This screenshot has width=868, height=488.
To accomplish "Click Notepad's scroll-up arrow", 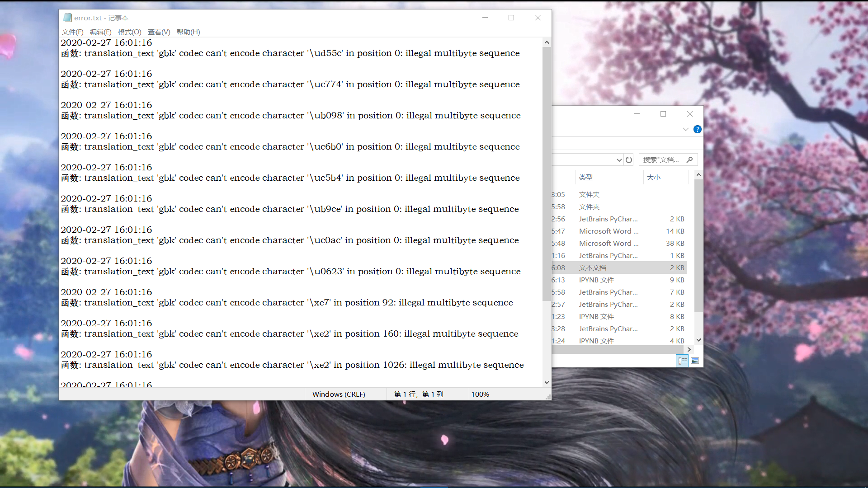I will (x=547, y=42).
